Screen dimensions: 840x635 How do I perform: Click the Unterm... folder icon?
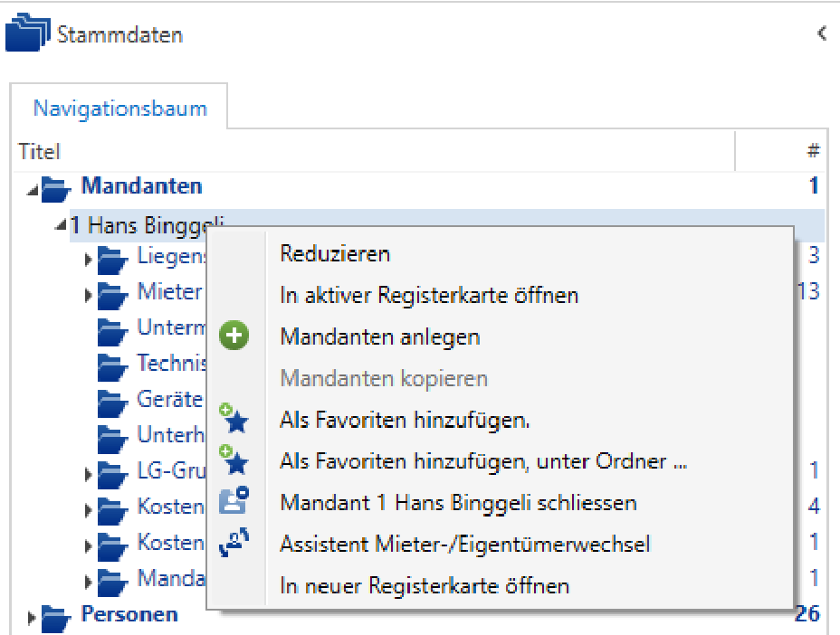[x=113, y=331]
